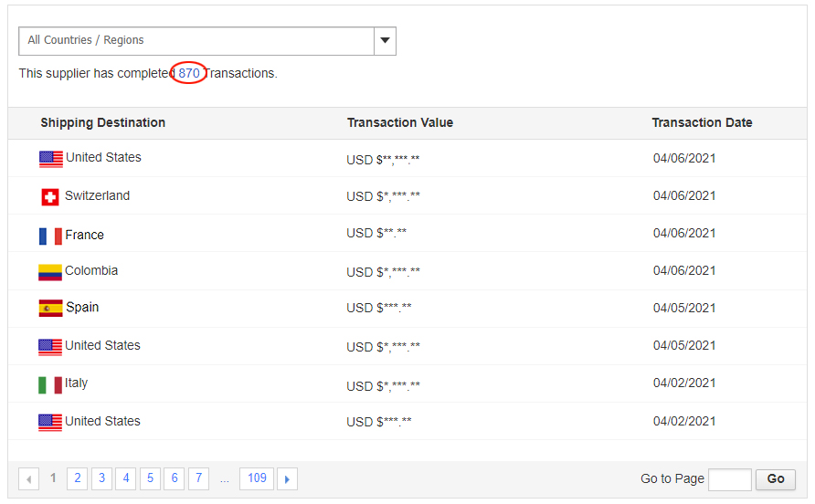
Task: Click the France flag icon
Action: (x=50, y=236)
